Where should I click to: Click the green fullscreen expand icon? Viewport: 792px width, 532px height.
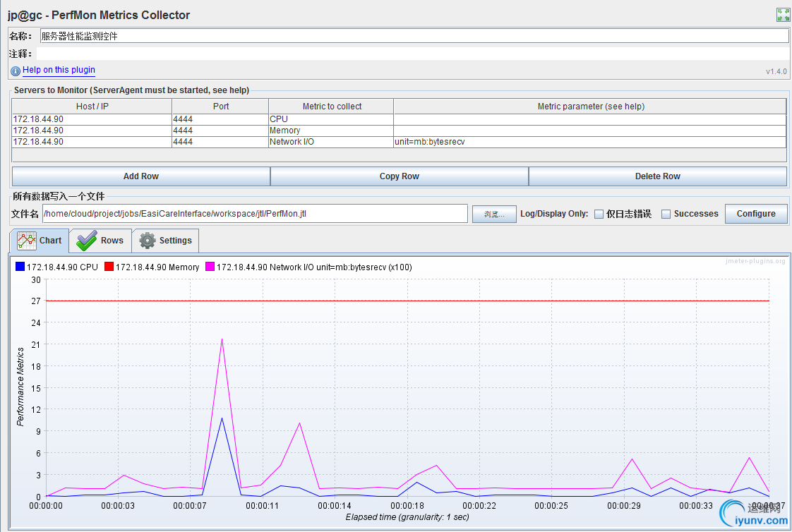tap(783, 15)
